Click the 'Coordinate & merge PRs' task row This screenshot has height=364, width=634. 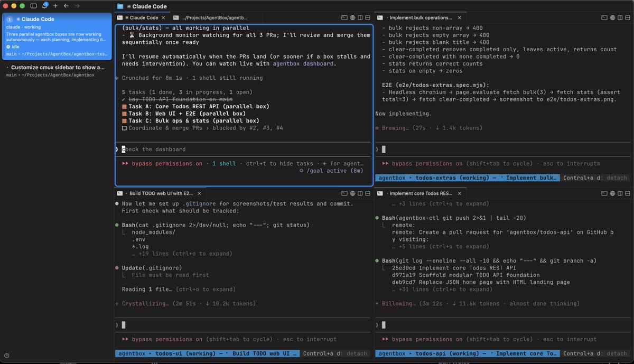[202, 128]
